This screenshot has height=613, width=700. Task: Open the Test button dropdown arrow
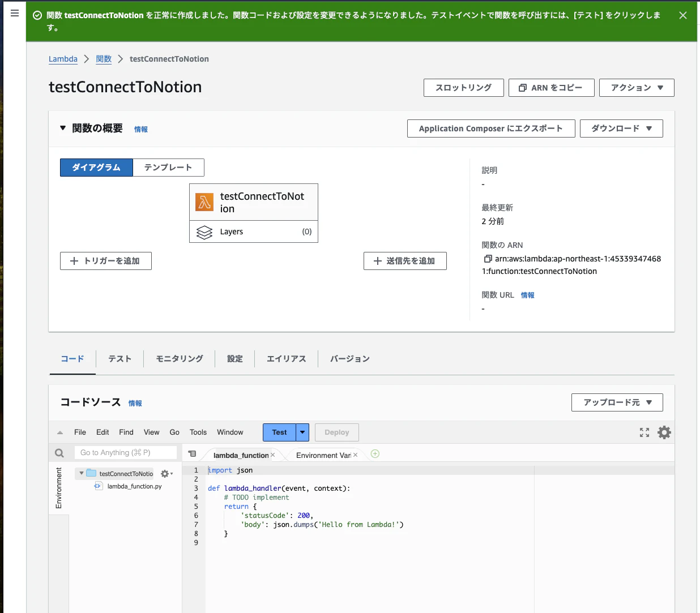coord(302,432)
